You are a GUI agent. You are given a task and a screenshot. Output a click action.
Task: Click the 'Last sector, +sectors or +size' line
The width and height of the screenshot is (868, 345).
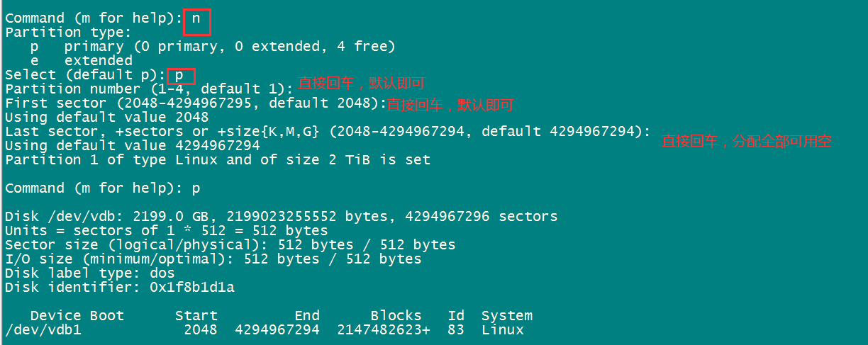(328, 132)
